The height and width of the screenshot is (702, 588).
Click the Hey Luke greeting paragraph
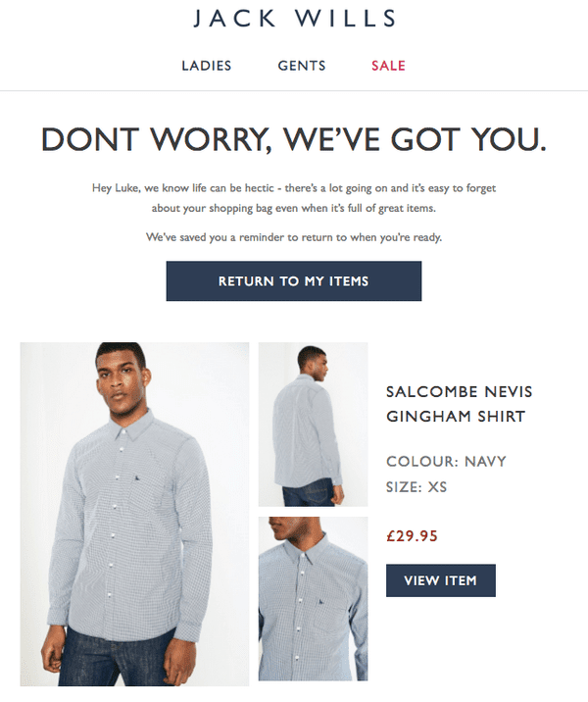294,198
